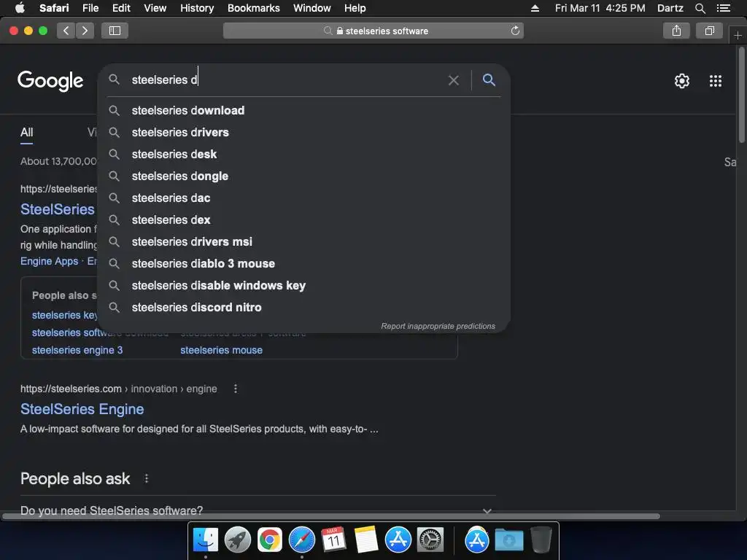Open Finder from the dock
747x560 pixels.
pos(206,540)
